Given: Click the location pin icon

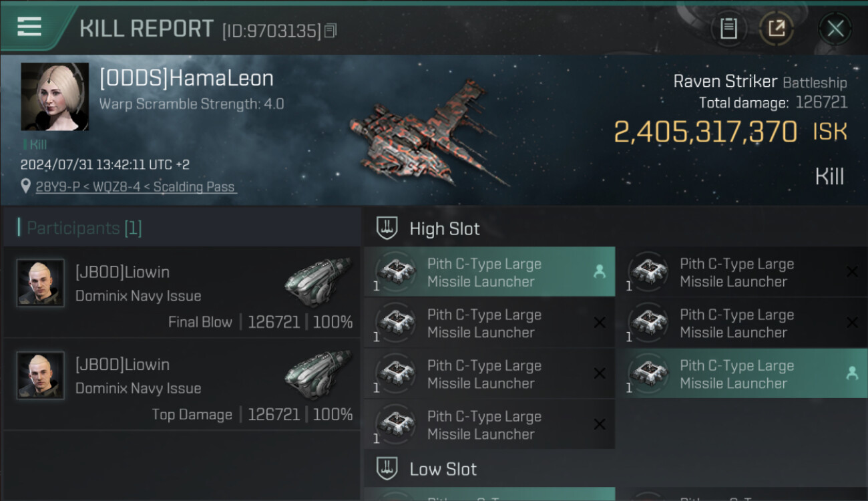Looking at the screenshot, I should (26, 186).
